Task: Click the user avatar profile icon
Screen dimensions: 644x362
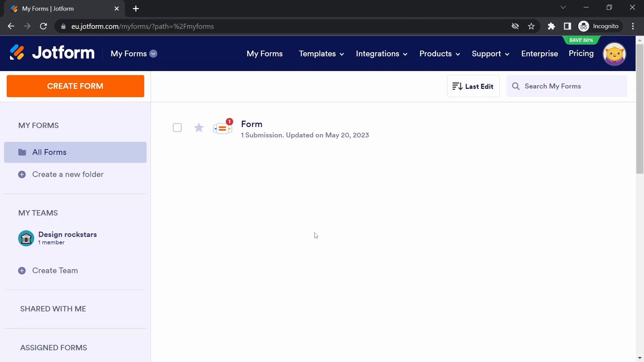Action: pos(616,54)
